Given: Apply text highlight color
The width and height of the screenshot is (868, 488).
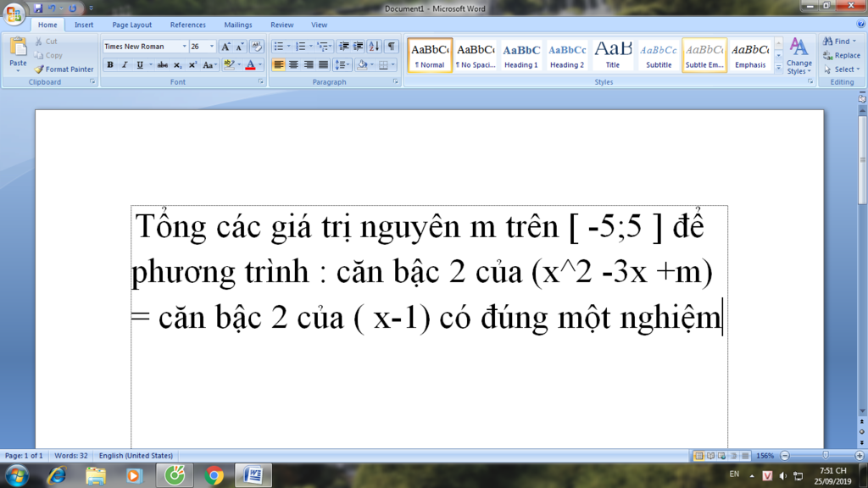Looking at the screenshot, I should [229, 64].
